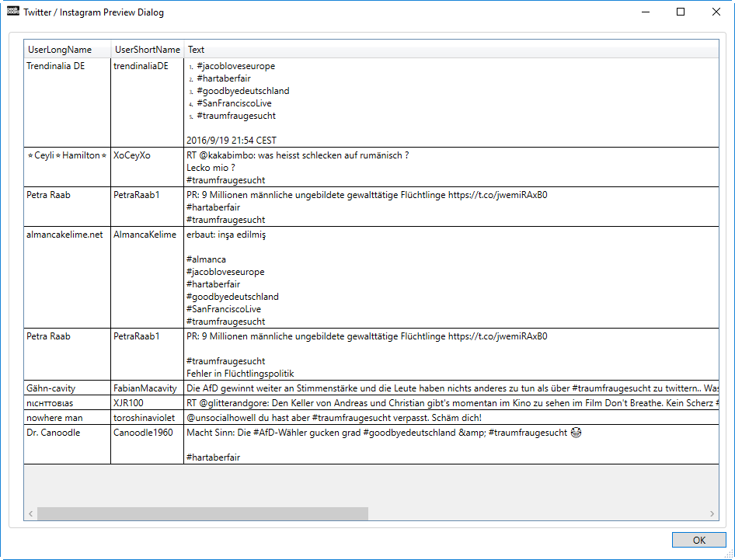This screenshot has height=560, width=735.
Task: Click the Text column header
Action: (x=451, y=49)
